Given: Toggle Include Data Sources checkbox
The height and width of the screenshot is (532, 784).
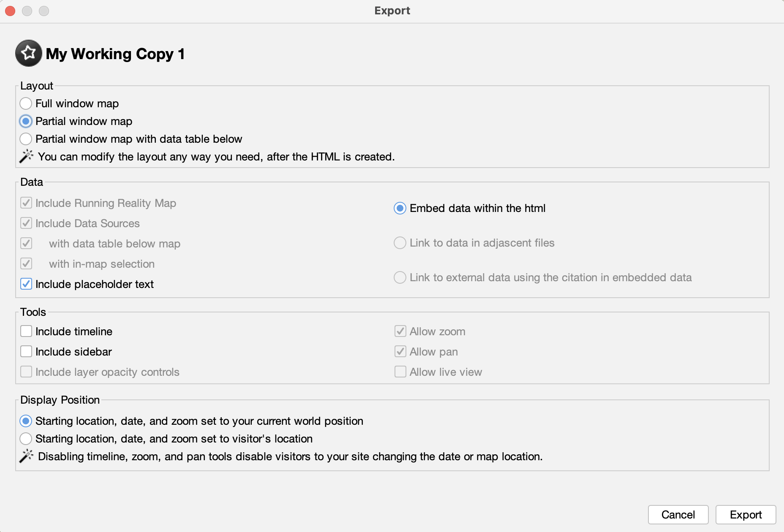Looking at the screenshot, I should tap(26, 223).
